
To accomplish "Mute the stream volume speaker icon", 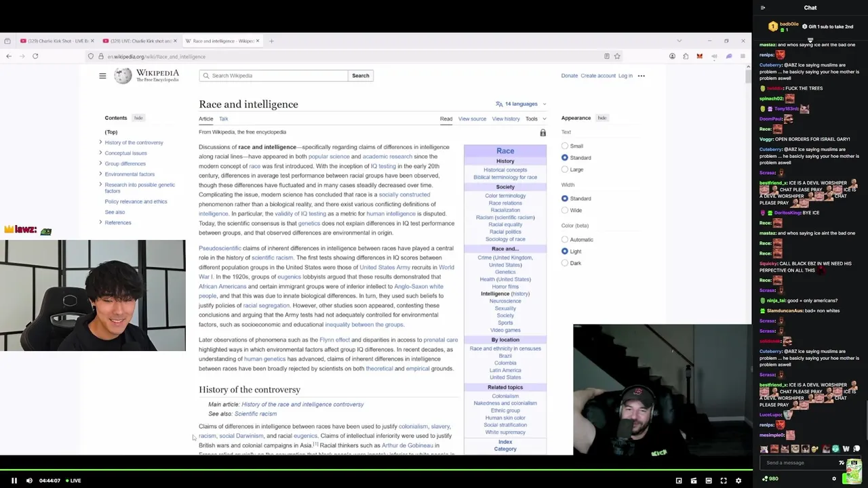I will 29,481.
